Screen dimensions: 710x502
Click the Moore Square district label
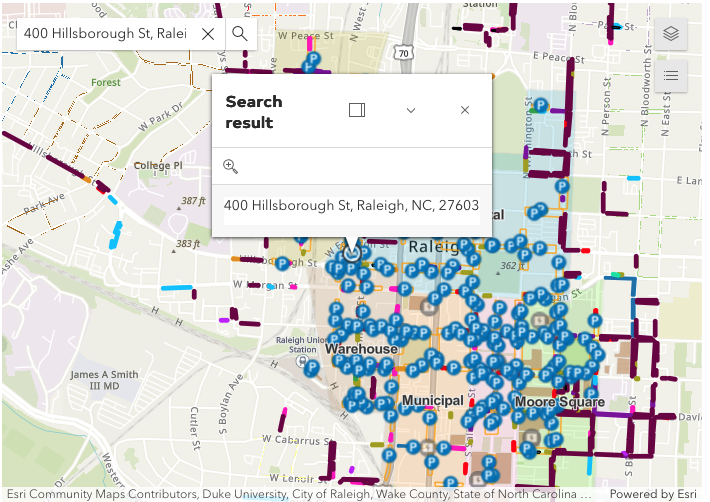559,402
